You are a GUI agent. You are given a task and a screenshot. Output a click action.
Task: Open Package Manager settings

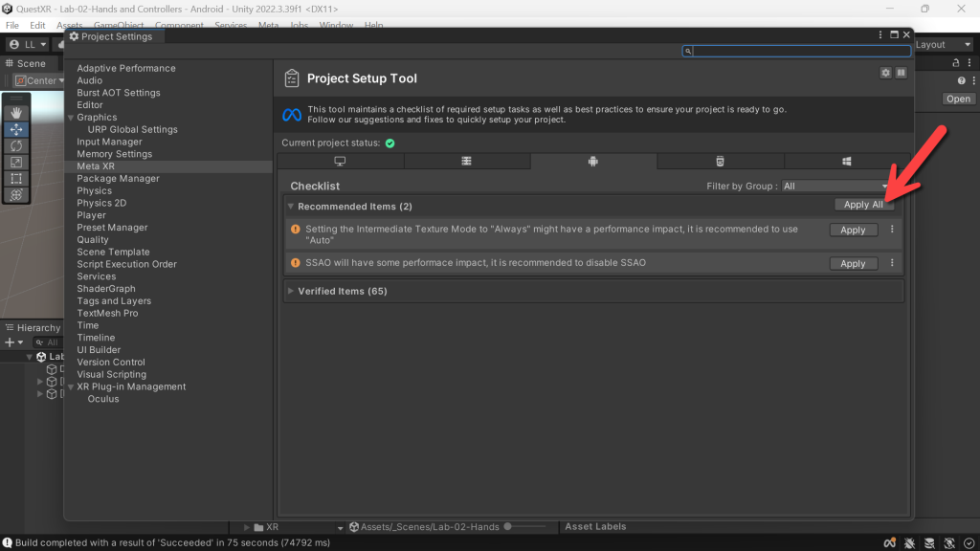pyautogui.click(x=118, y=178)
